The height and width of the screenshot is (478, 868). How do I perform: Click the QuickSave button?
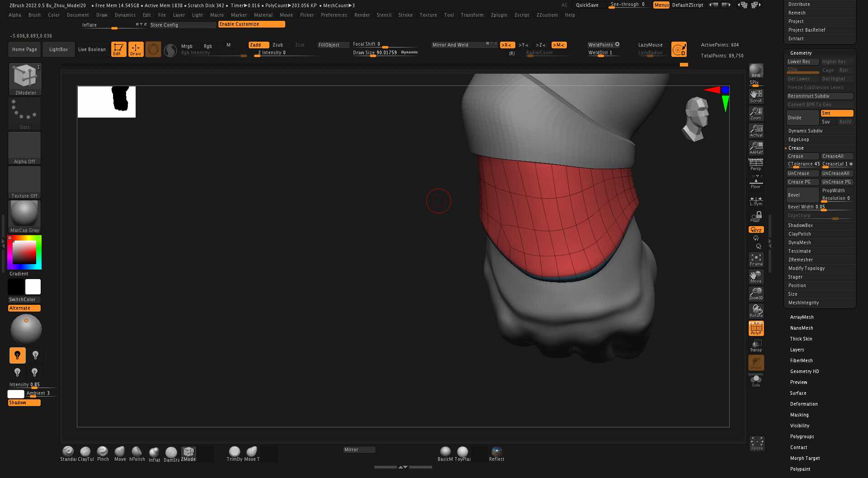[x=587, y=5]
